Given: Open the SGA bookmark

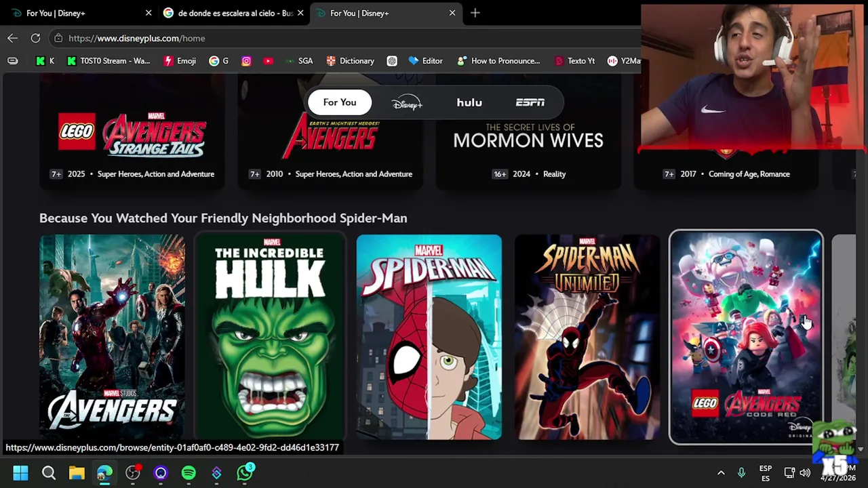Looking at the screenshot, I should click(x=299, y=61).
